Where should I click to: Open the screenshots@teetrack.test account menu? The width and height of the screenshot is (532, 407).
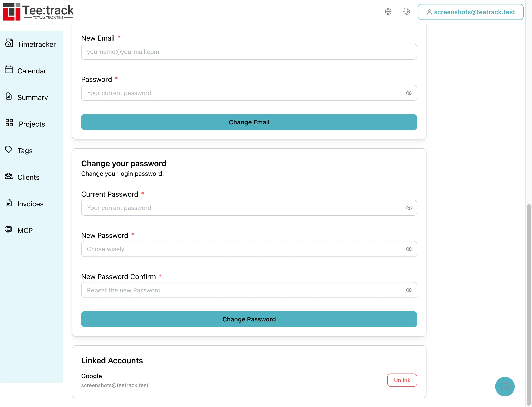[470, 12]
